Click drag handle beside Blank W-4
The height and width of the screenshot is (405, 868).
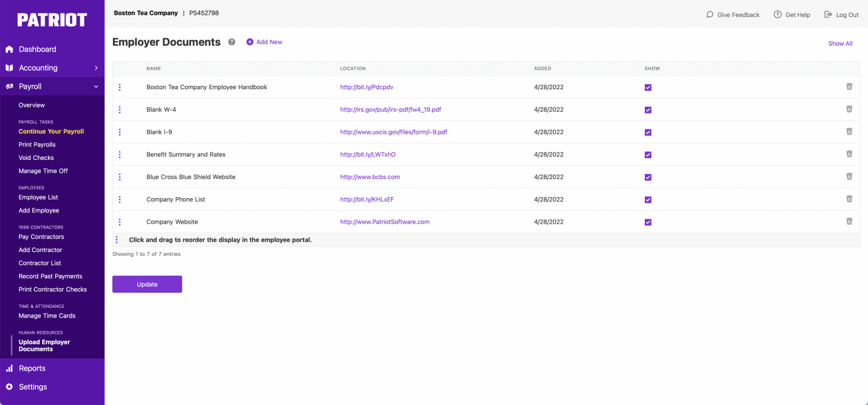(120, 110)
